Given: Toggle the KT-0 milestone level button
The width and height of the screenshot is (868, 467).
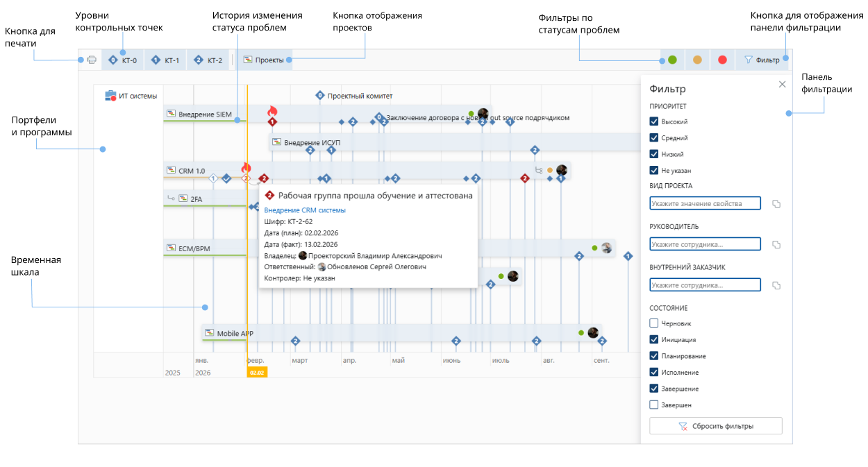Looking at the screenshot, I should point(123,60).
